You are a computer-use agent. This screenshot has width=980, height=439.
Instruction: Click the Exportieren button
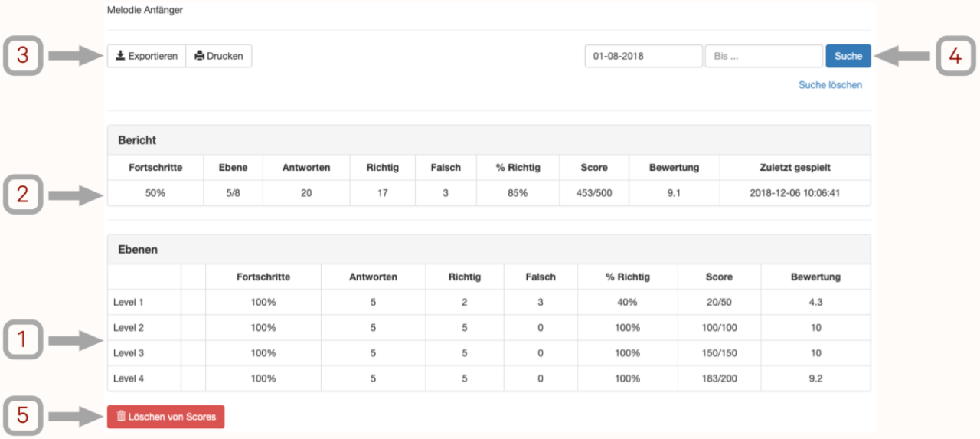click(146, 56)
